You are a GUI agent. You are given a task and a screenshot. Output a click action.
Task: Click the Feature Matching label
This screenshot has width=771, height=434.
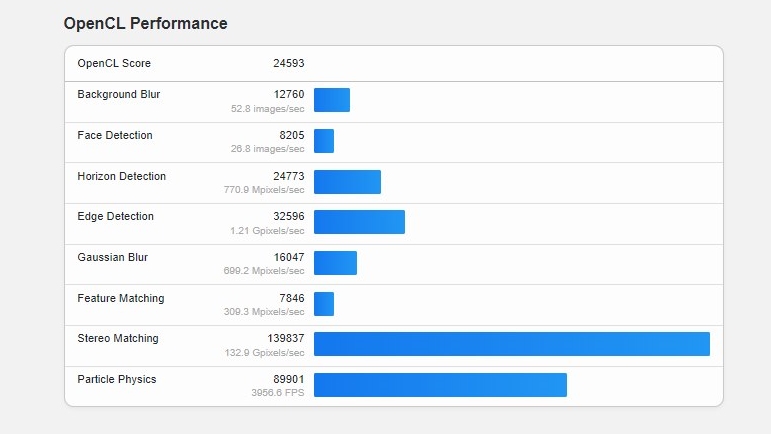(121, 298)
